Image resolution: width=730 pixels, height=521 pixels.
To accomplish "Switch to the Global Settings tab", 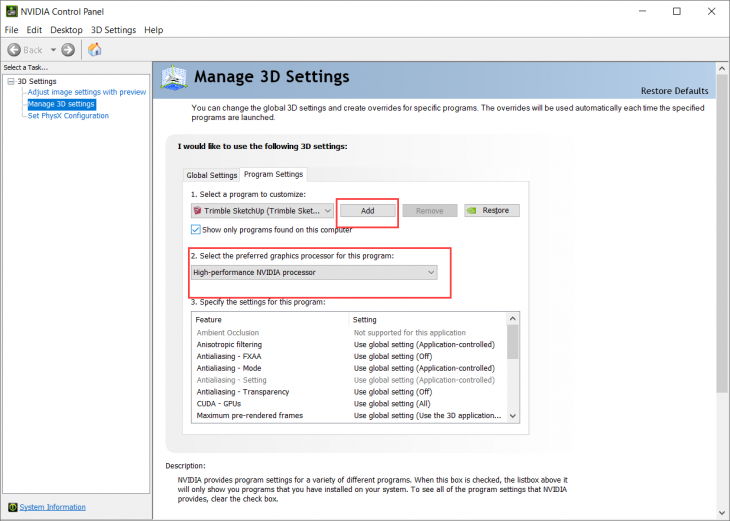I will pos(211,175).
